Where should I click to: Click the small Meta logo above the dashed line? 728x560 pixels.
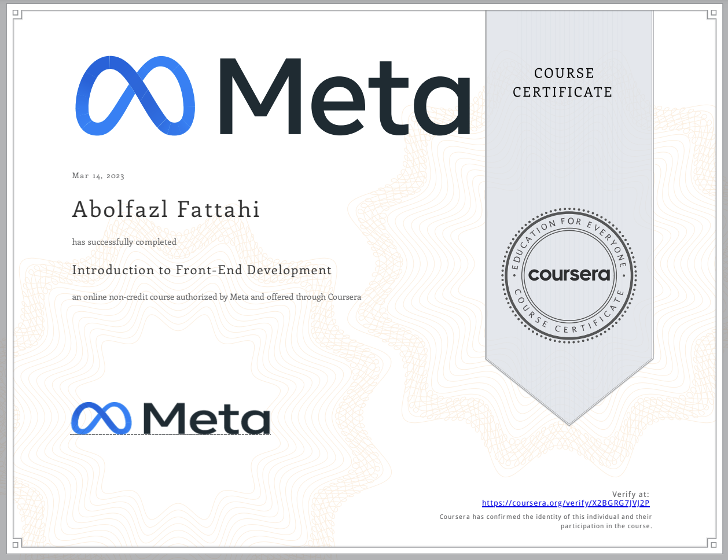(171, 418)
